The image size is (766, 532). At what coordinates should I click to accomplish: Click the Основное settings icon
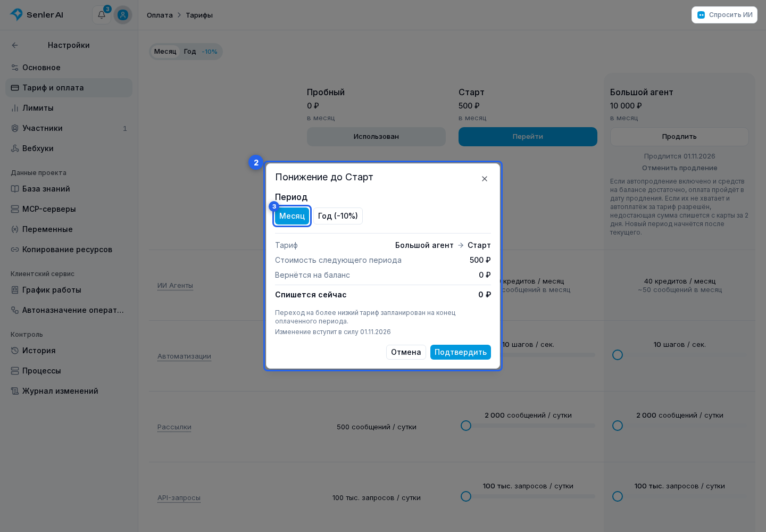click(15, 68)
